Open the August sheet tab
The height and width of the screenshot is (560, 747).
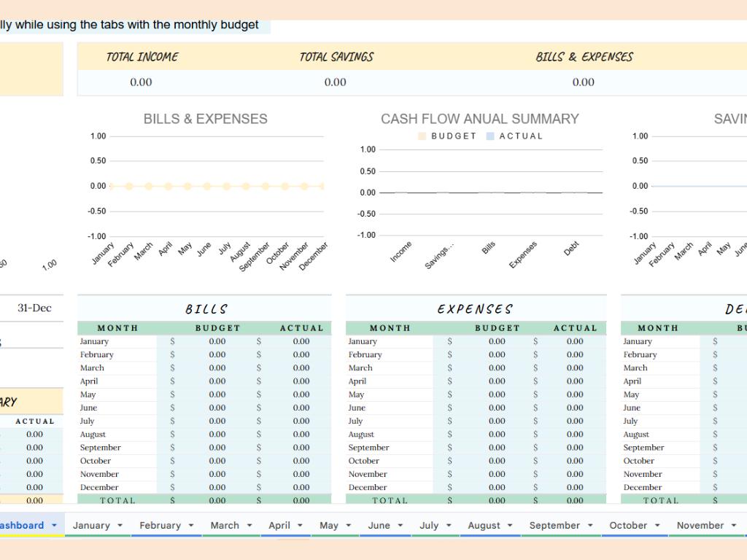(x=484, y=525)
